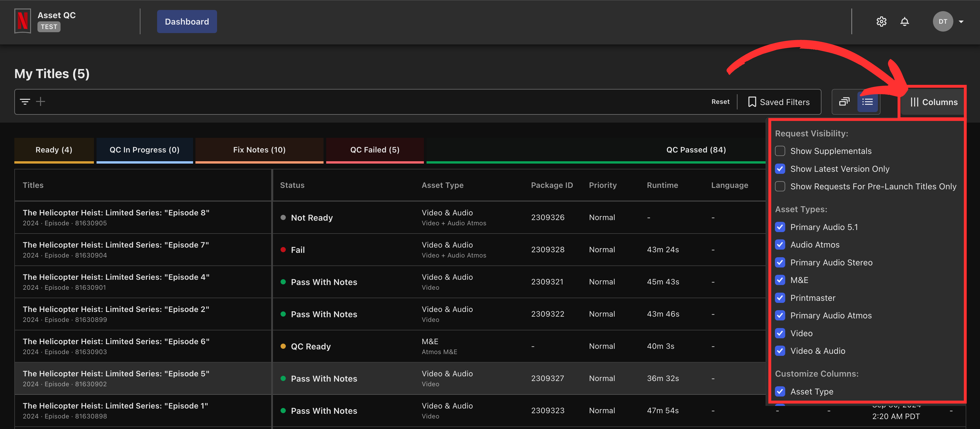The image size is (980, 429).
Task: Uncheck the Video asset type filter
Action: click(780, 333)
